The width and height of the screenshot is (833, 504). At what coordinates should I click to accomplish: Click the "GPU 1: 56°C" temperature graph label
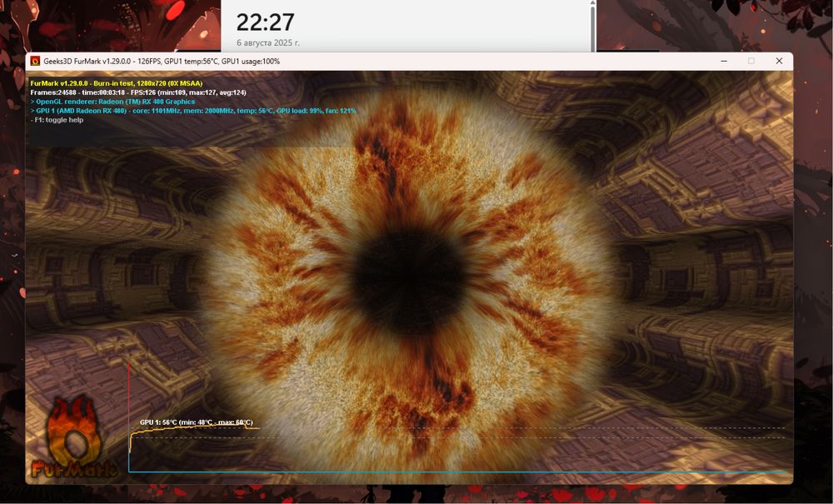(x=197, y=422)
